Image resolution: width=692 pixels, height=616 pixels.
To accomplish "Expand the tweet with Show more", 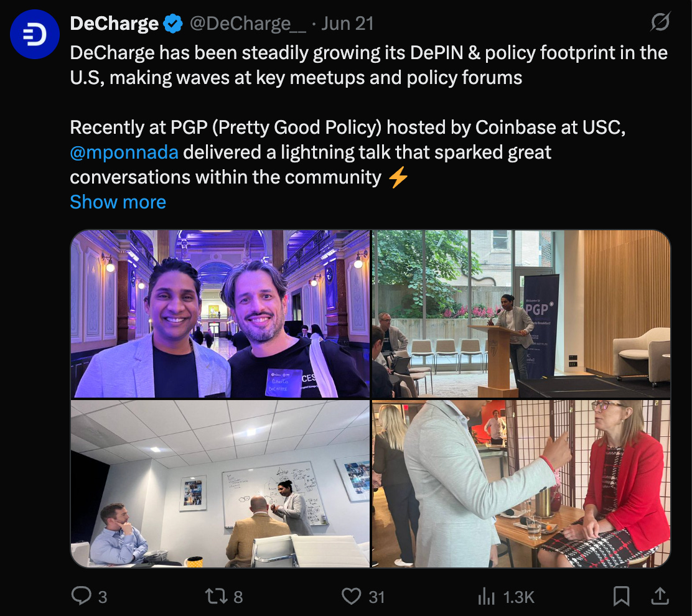I will [x=118, y=202].
